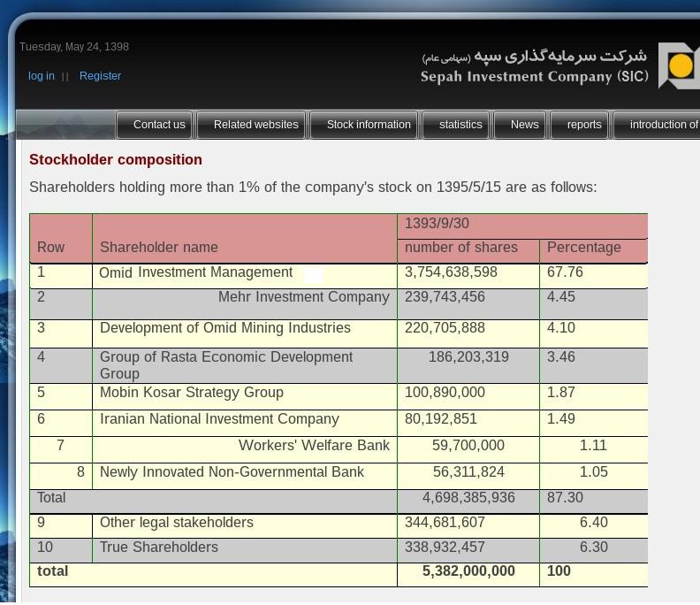Select share count 338,932,457

(445, 547)
